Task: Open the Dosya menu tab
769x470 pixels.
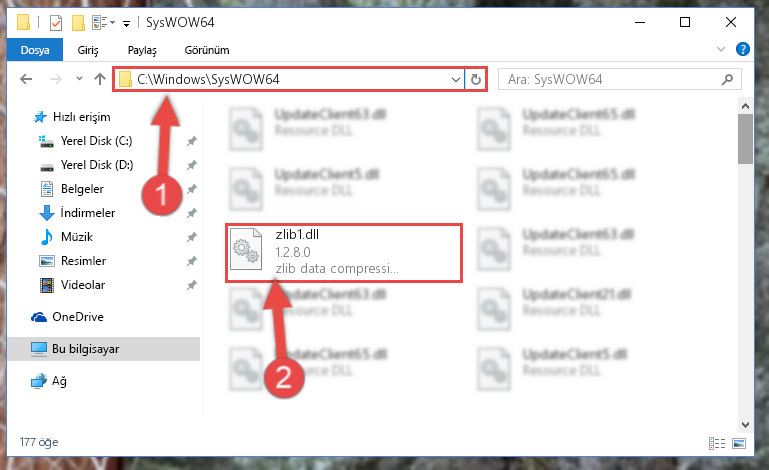Action: pyautogui.click(x=35, y=50)
